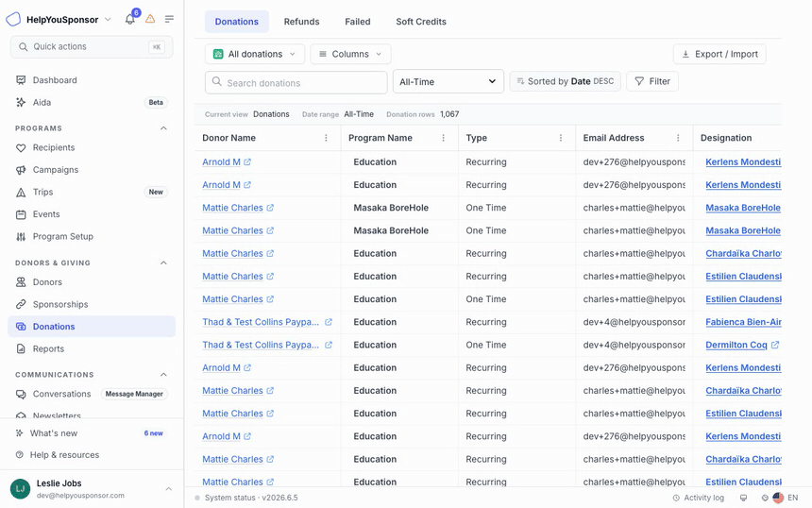Open Donor Name column options menu
The image size is (812, 508).
tap(326, 138)
